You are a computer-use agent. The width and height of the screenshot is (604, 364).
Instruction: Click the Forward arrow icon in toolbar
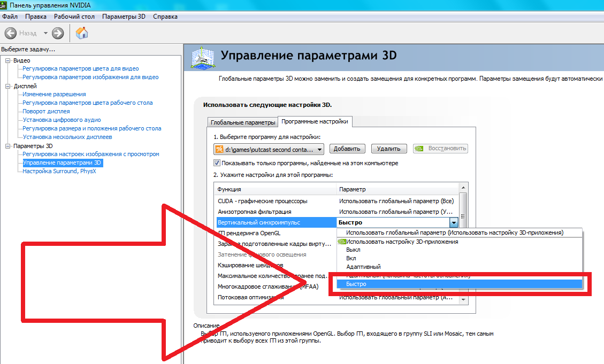(58, 33)
